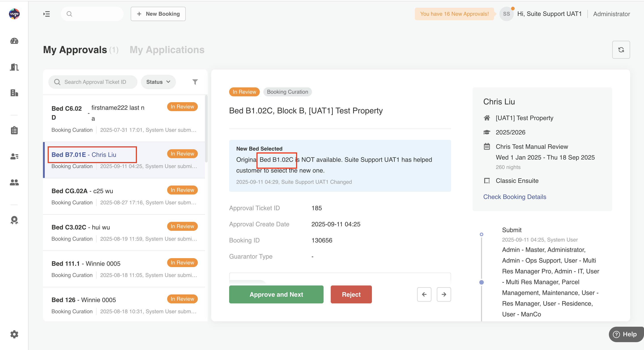
Task: Click the door/room icon in sidebar
Action: pos(14,67)
